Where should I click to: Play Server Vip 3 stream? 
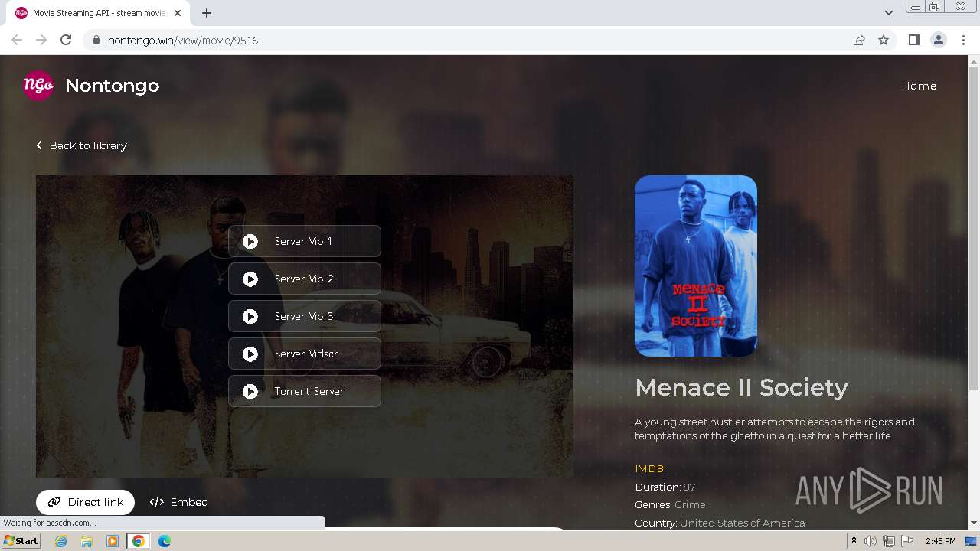(x=305, y=316)
